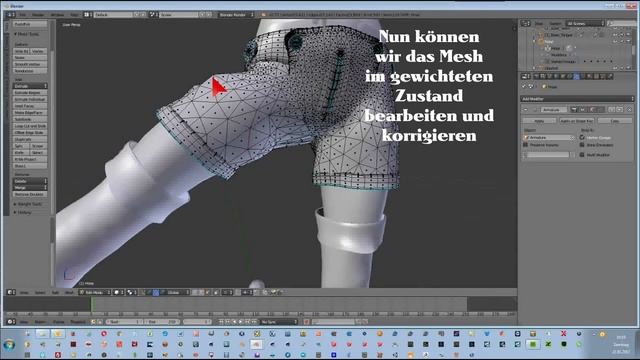The width and height of the screenshot is (640, 360).
Task: Open the Object Constraints tab in Properties
Action: pyautogui.click(x=569, y=76)
